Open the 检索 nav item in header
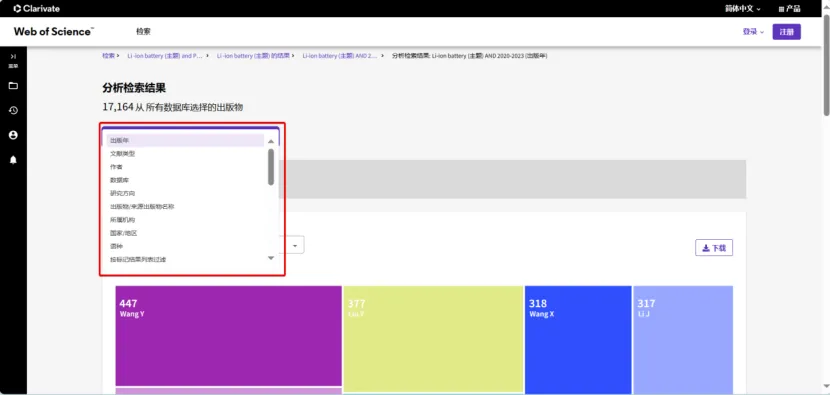Image resolution: width=830 pixels, height=395 pixels. click(x=143, y=32)
